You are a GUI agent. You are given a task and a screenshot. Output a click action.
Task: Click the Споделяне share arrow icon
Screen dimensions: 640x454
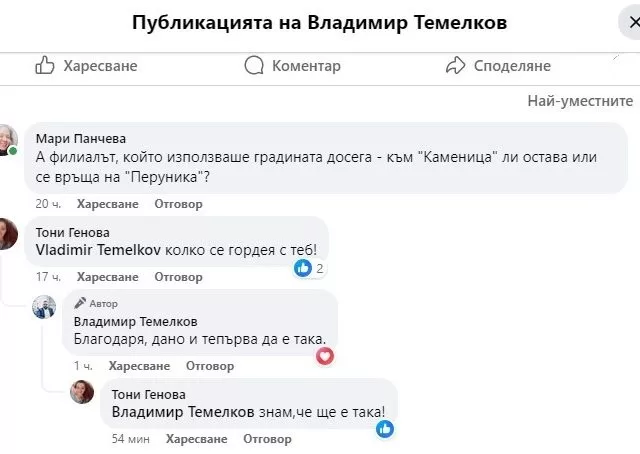[456, 65]
